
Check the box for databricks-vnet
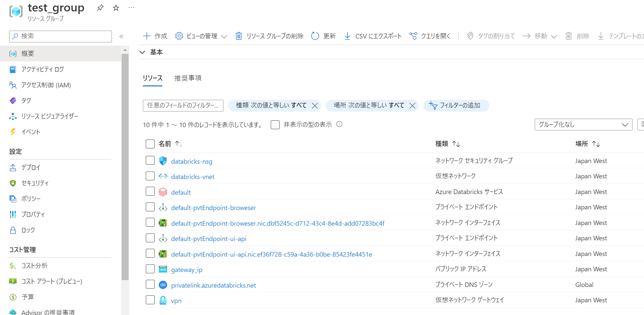point(150,176)
